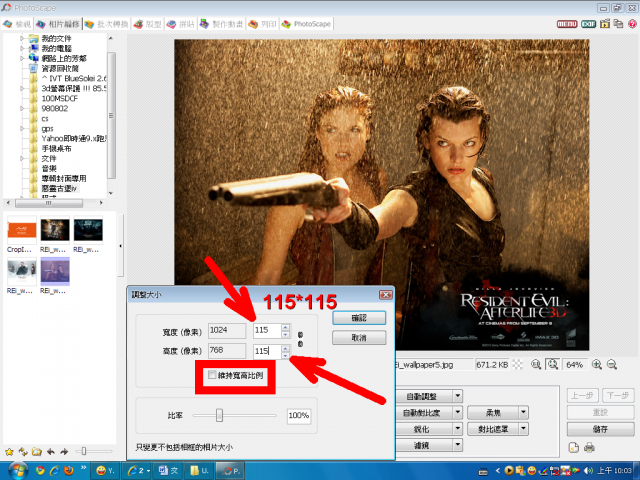Click the 取消 cancel button
Image resolution: width=640 pixels, height=480 pixels.
(x=359, y=338)
